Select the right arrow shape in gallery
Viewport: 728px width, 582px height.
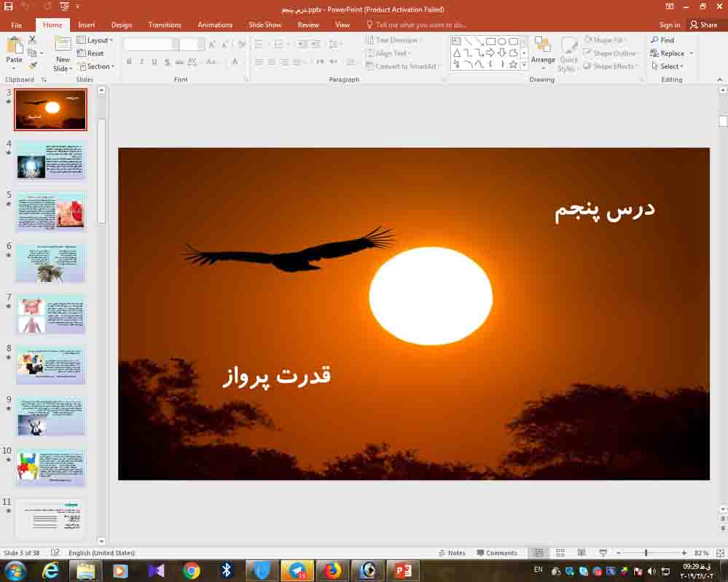click(490, 53)
